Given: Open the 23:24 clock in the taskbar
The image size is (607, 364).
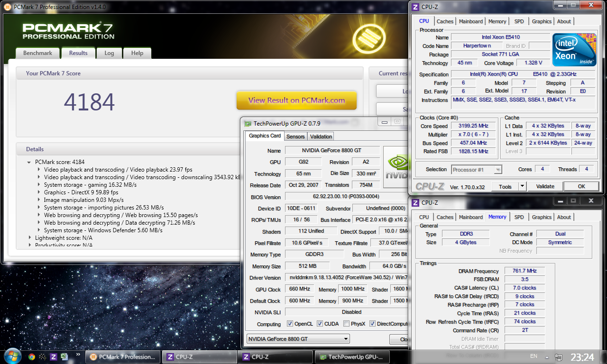Looking at the screenshot, I should click(x=582, y=357).
